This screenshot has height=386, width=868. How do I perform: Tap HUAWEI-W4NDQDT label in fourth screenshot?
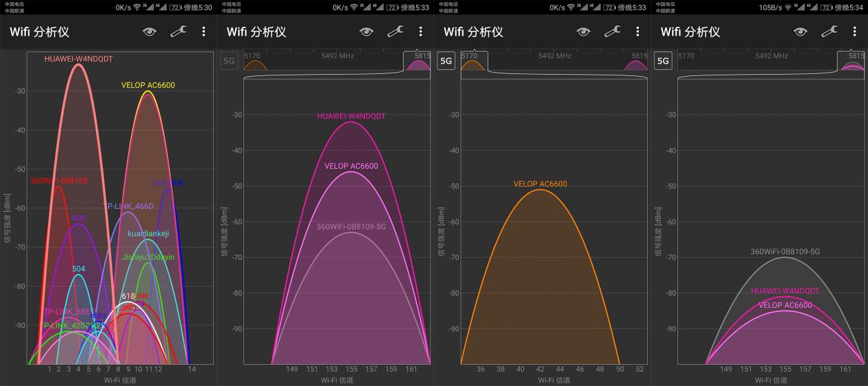coord(785,291)
